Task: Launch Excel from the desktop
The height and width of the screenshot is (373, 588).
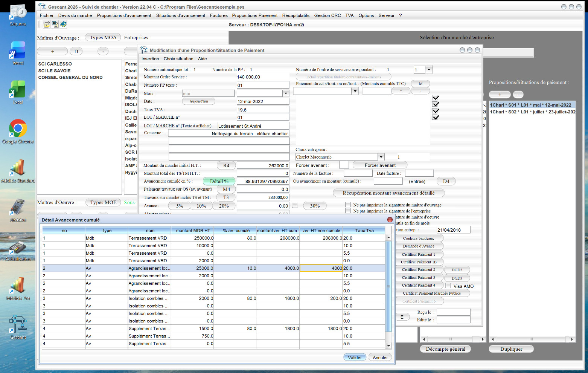Action: [x=18, y=92]
